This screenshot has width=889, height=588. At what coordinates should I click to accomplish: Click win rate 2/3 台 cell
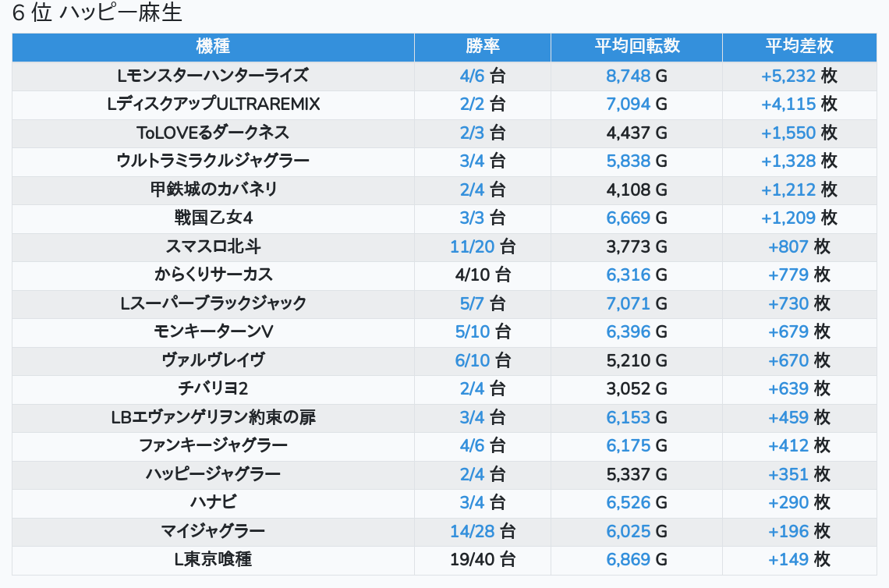coord(483,133)
